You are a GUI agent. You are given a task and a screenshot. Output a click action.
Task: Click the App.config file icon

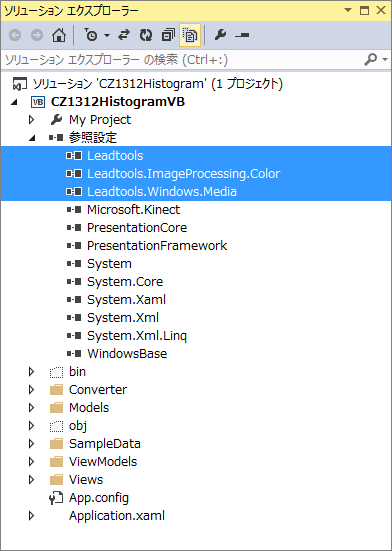56,498
